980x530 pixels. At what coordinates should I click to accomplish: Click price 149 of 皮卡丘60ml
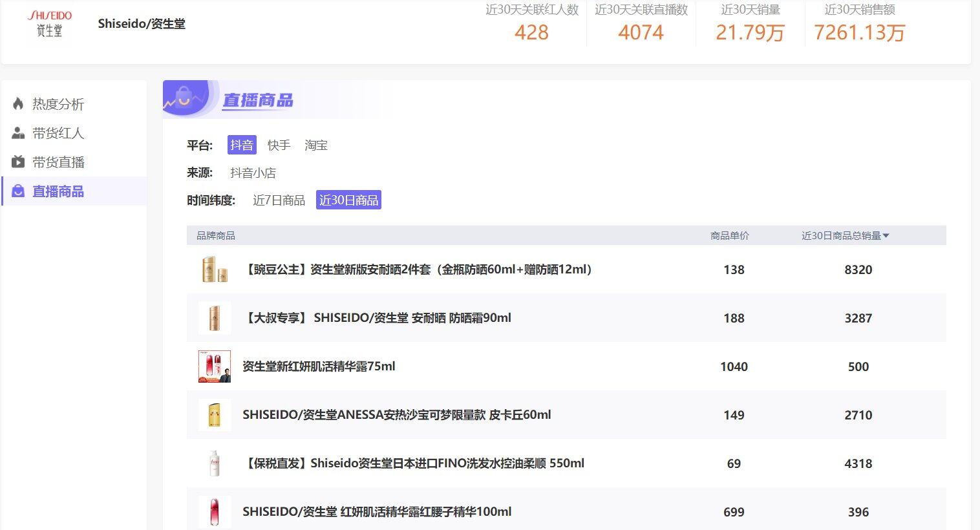pos(734,416)
